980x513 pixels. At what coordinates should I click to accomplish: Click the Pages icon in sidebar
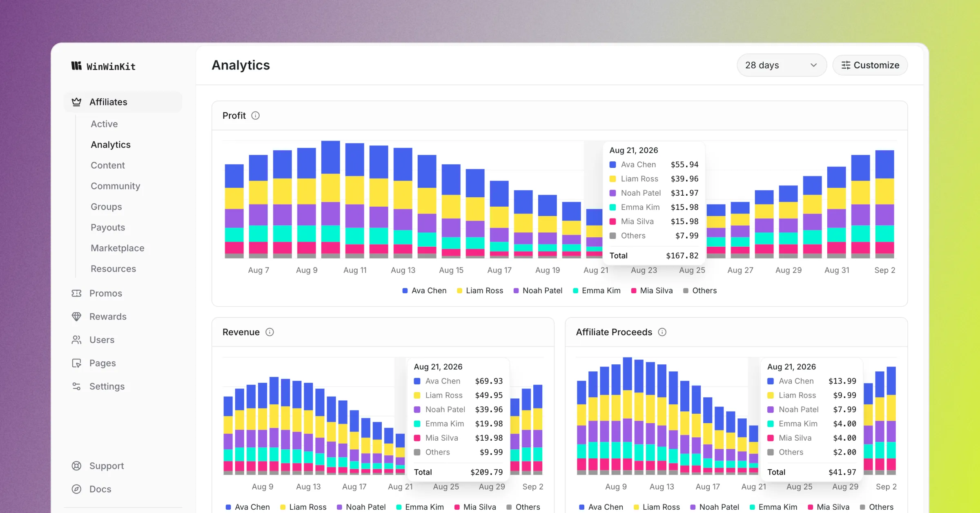pos(76,363)
